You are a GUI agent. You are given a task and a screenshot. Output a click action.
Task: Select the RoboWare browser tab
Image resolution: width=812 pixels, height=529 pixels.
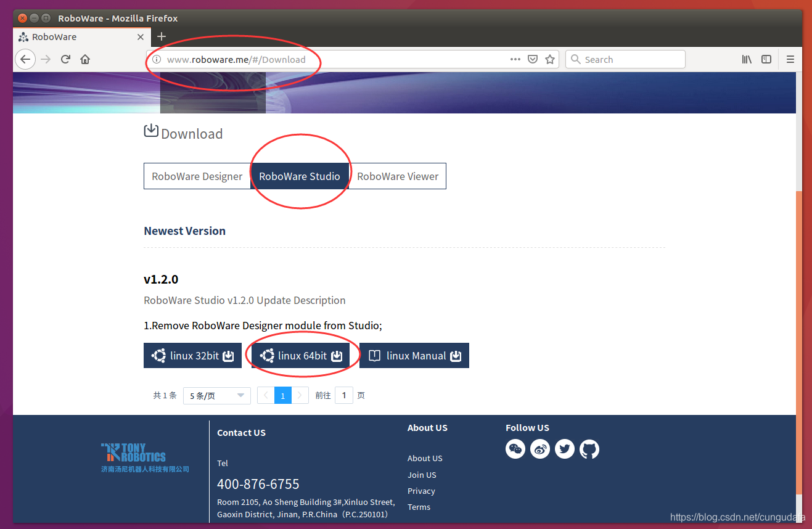81,37
